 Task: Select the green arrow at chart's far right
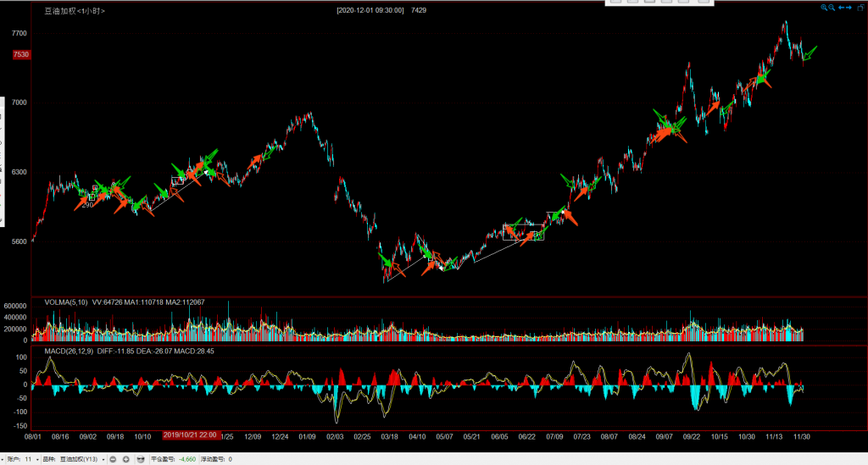point(810,53)
